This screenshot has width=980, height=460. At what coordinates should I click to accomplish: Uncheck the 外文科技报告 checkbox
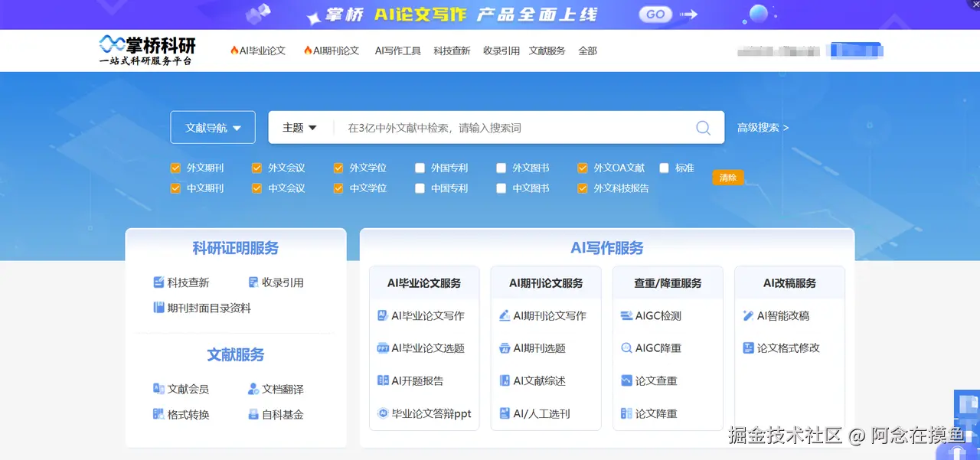pos(583,188)
